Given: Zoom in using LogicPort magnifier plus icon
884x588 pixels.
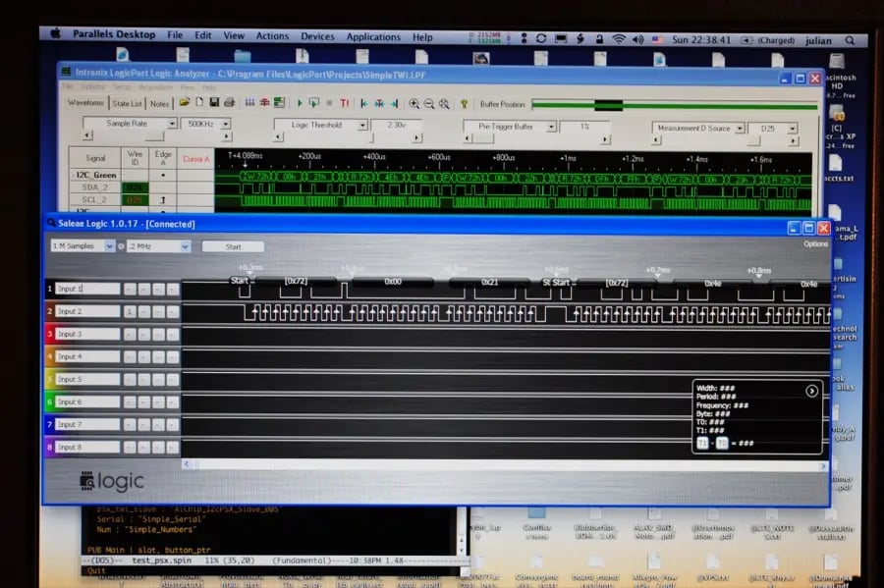Looking at the screenshot, I should pyautogui.click(x=414, y=104).
